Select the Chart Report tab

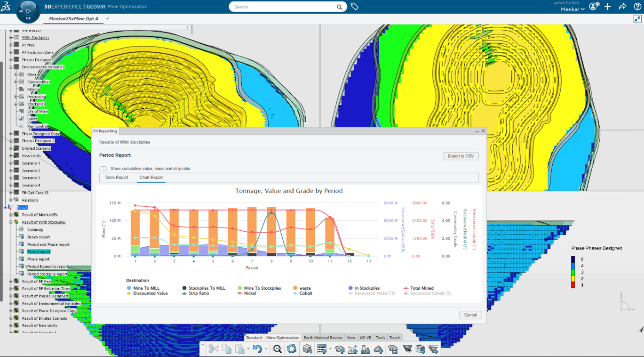click(151, 178)
